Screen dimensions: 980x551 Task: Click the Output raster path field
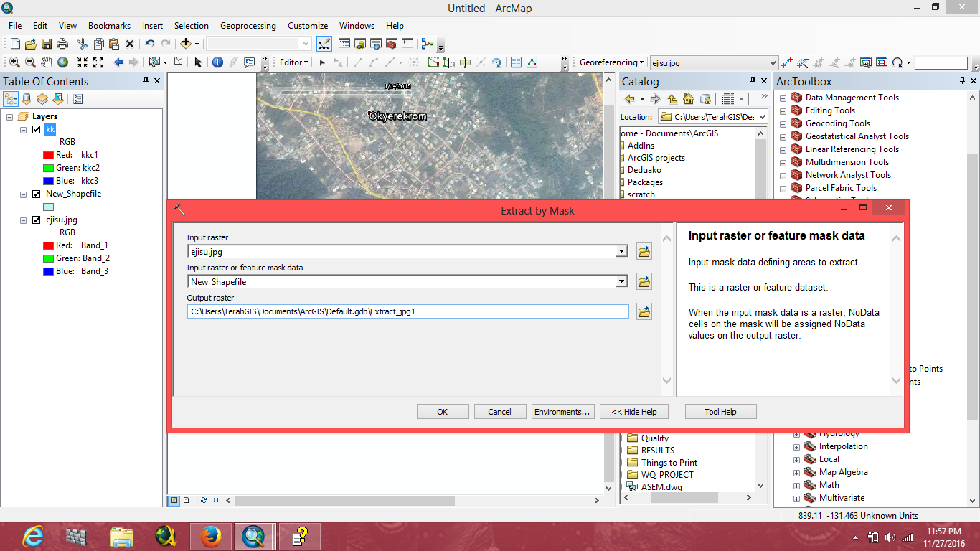coord(408,311)
